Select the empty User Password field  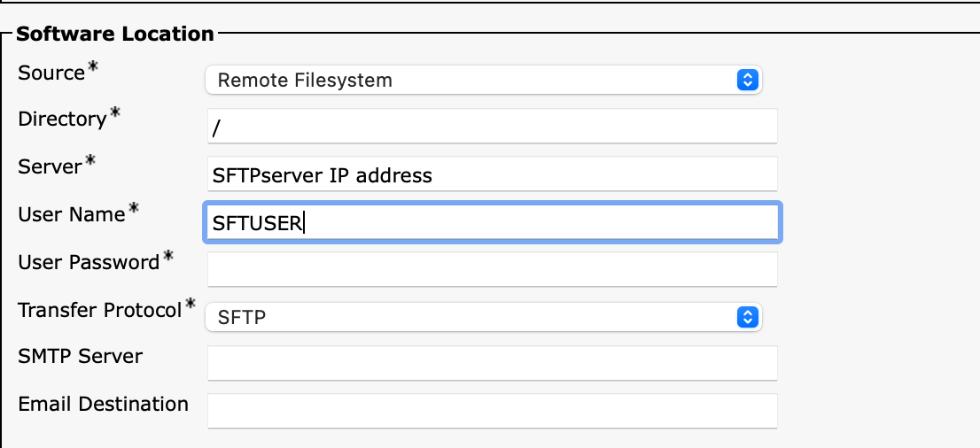tap(492, 269)
